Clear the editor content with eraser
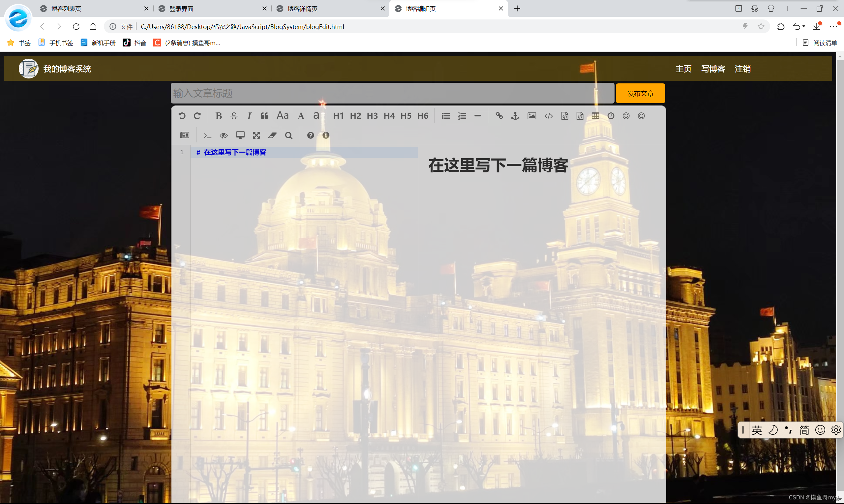The height and width of the screenshot is (504, 844). [x=272, y=135]
